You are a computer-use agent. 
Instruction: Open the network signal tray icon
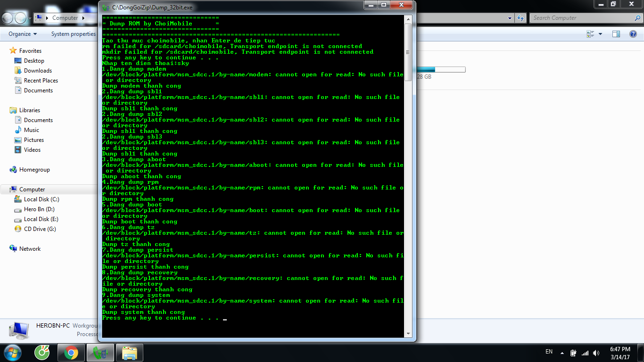pos(585,353)
